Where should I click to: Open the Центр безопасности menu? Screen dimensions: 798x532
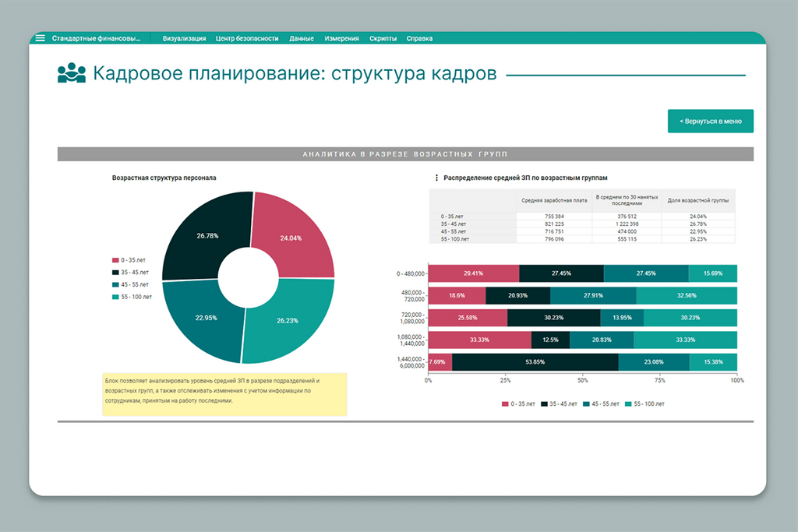click(x=247, y=38)
